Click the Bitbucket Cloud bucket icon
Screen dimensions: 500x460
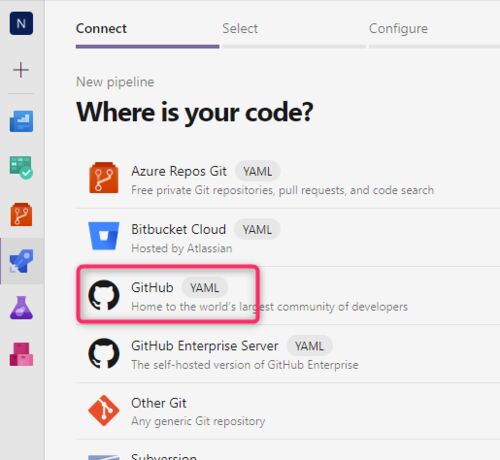[x=104, y=236]
